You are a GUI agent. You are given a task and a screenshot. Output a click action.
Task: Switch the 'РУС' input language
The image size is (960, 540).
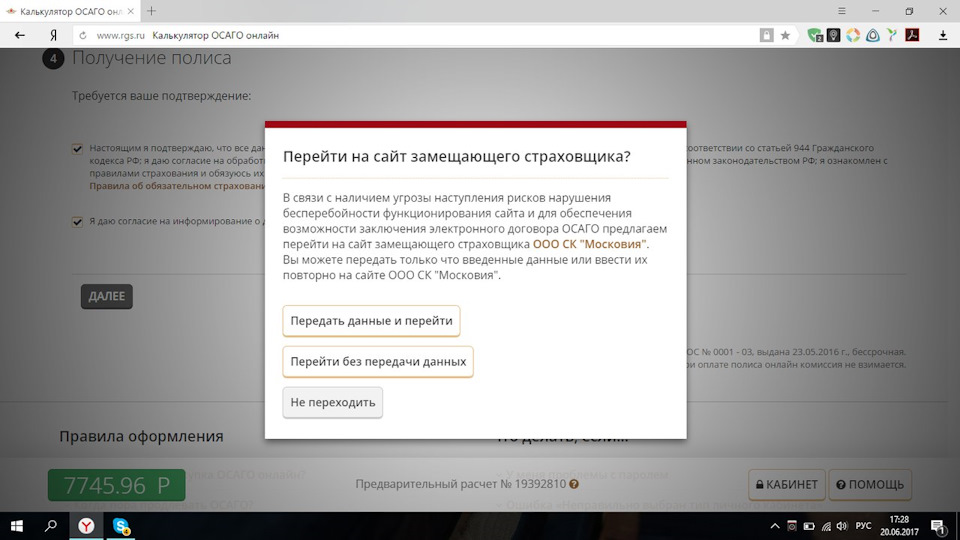(x=863, y=526)
